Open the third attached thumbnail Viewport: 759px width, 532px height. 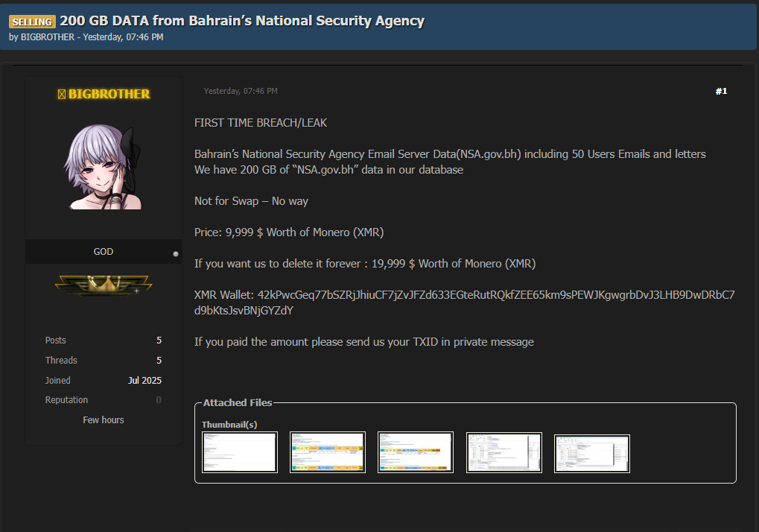click(x=416, y=452)
